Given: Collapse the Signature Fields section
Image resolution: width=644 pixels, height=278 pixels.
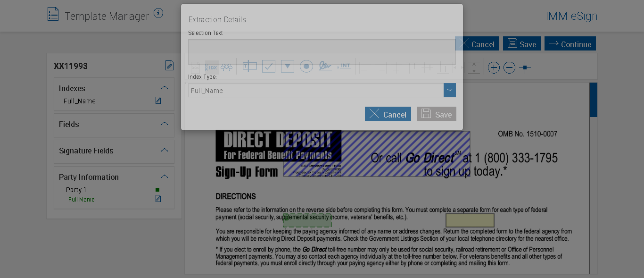Looking at the screenshot, I should 165,150.
